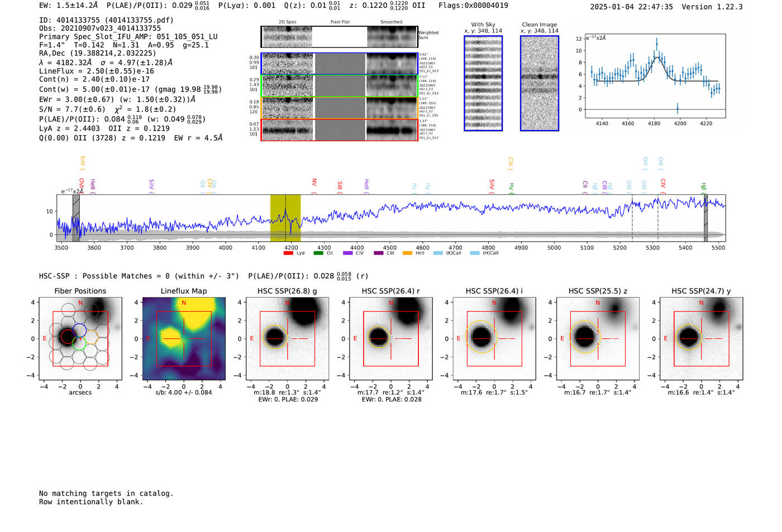Click the Smoothed column header

pyautogui.click(x=391, y=22)
